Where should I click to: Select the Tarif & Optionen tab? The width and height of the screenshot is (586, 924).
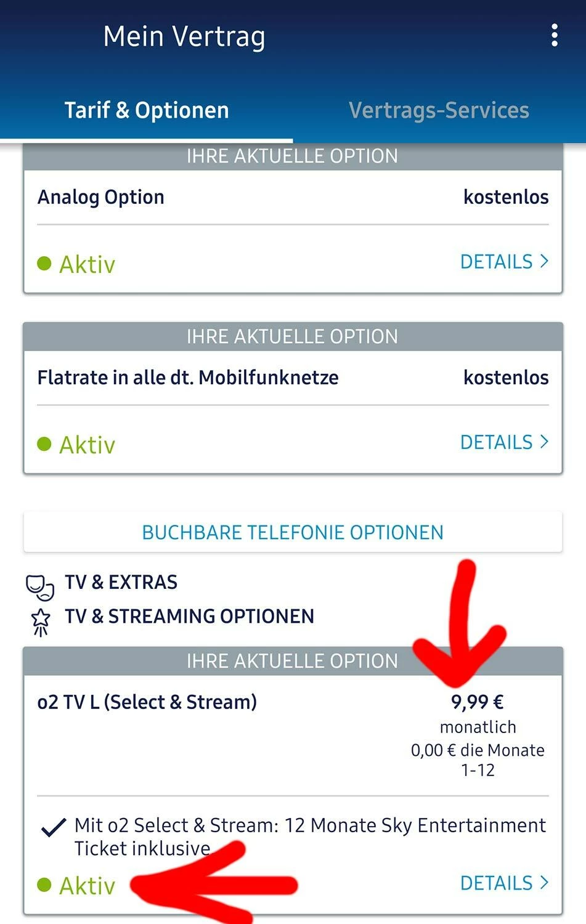(147, 110)
